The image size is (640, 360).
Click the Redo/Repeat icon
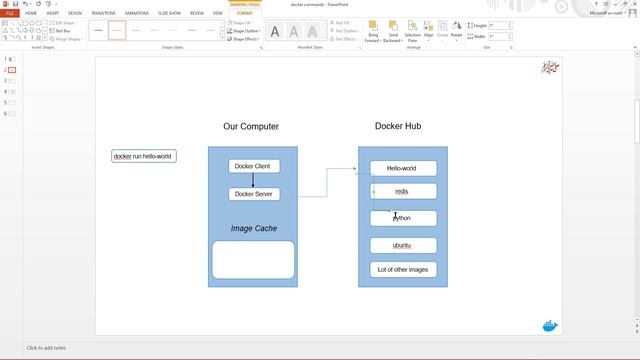coord(38,4)
